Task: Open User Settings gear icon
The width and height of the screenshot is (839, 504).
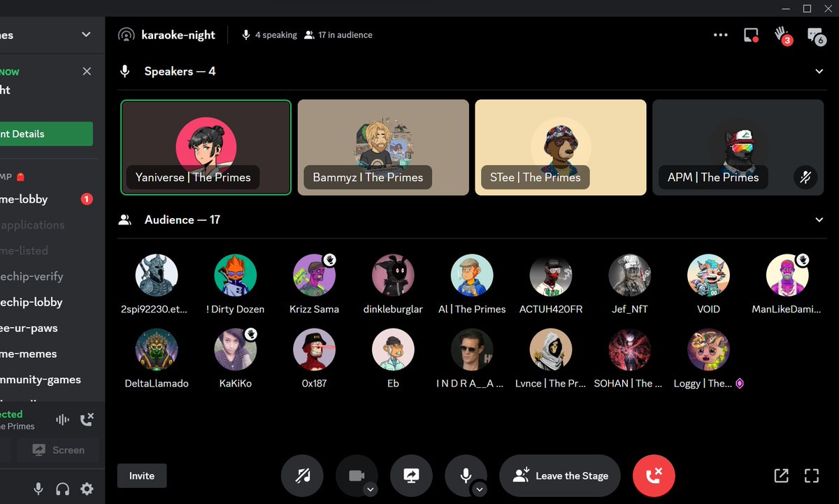Action: point(87,489)
